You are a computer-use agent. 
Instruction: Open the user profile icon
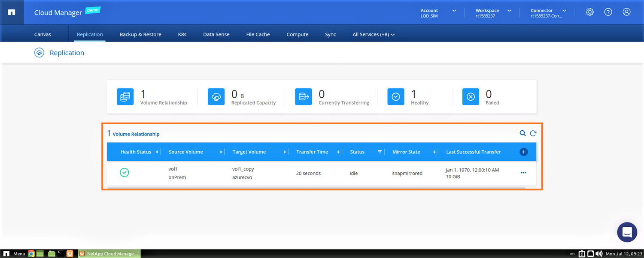click(x=627, y=12)
